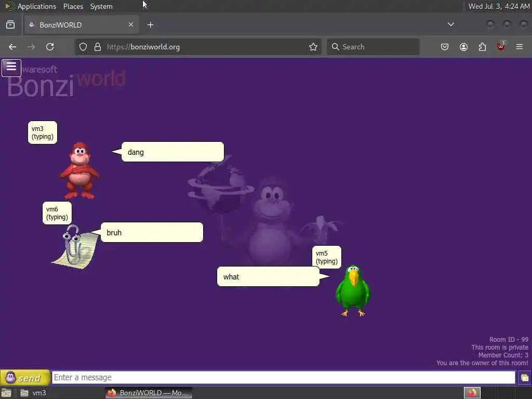Click the top-panel Applications logo icon
This screenshot has width=532, height=399.
tap(9, 6)
